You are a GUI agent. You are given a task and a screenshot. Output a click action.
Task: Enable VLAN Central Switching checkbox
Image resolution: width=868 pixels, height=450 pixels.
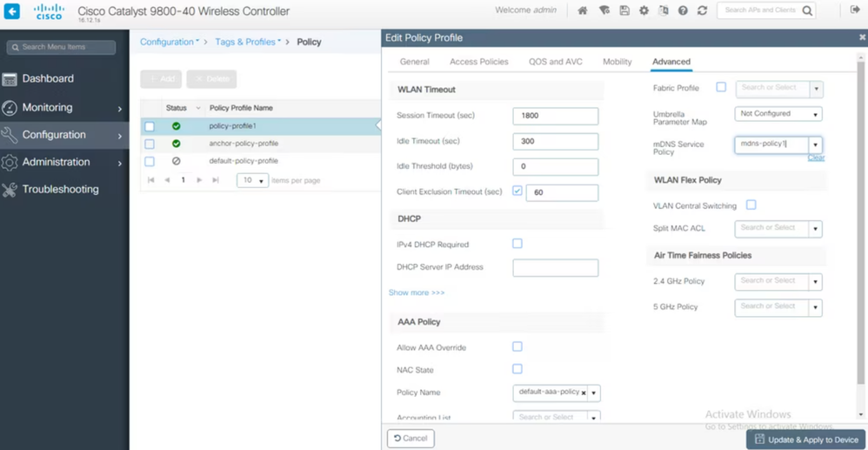[x=751, y=205]
